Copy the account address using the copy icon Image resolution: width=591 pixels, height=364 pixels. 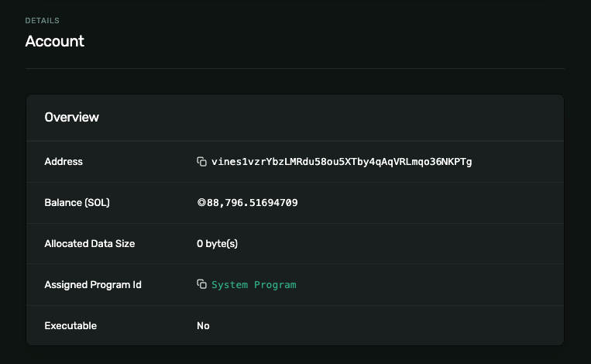(x=201, y=162)
